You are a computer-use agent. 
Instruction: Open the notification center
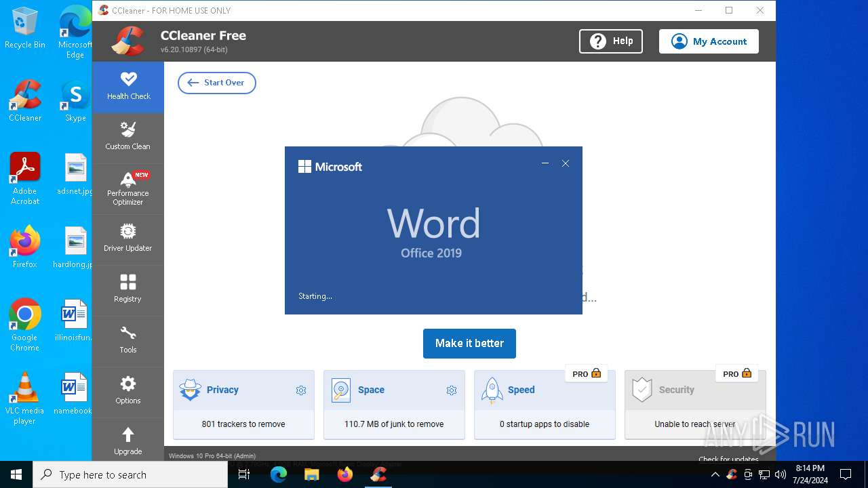[846, 474]
